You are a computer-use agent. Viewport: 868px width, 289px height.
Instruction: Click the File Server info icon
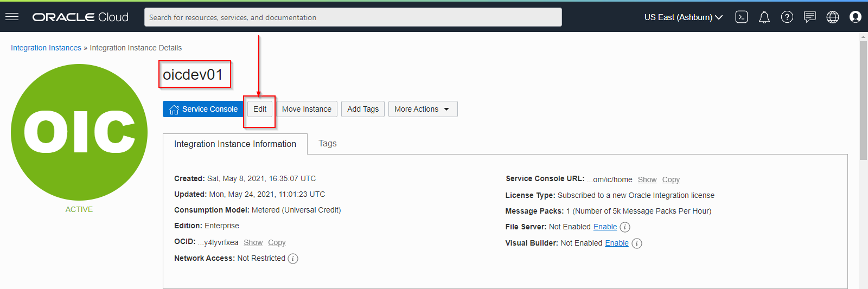[625, 227]
